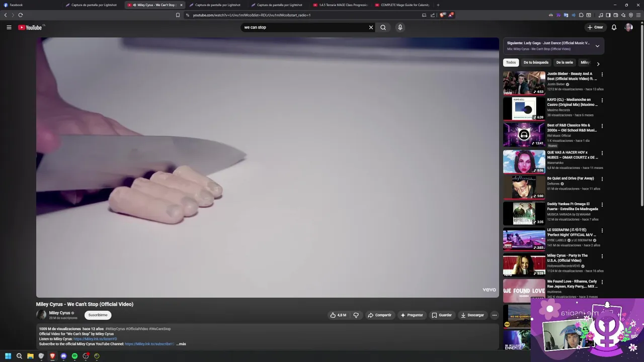Screen dimensions: 644x362
Task: Open Spotify from the taskbar
Action: [x=74, y=356]
